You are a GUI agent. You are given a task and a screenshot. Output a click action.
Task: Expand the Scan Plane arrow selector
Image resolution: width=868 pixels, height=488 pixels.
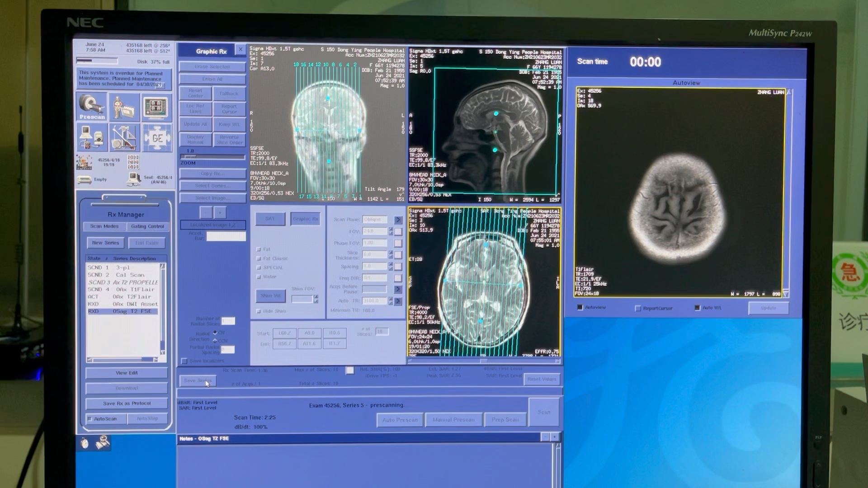[398, 220]
